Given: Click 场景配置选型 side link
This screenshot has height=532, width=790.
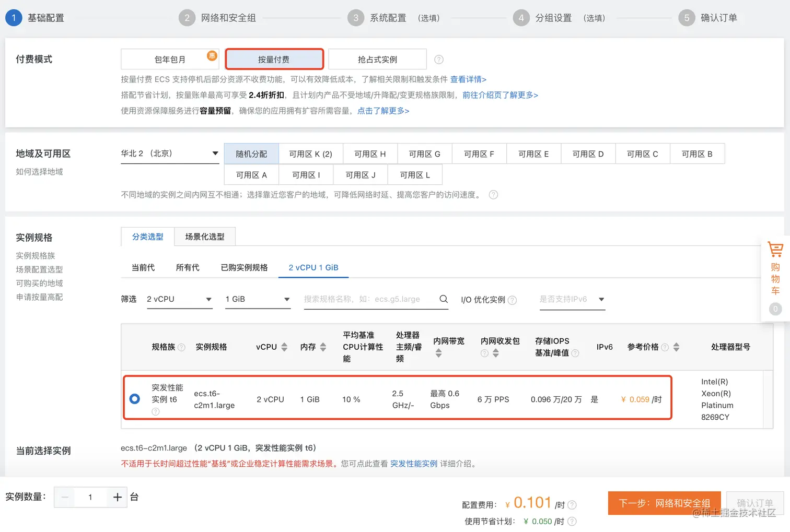Looking at the screenshot, I should click(x=39, y=269).
